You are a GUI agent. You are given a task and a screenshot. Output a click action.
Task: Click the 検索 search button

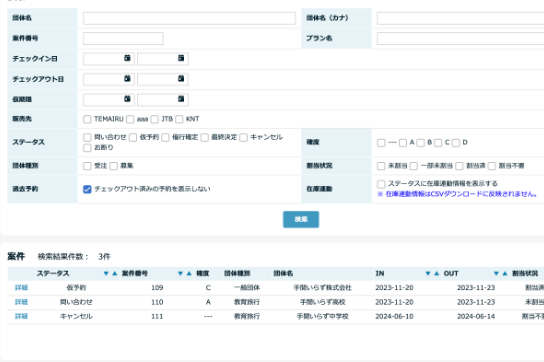click(301, 219)
